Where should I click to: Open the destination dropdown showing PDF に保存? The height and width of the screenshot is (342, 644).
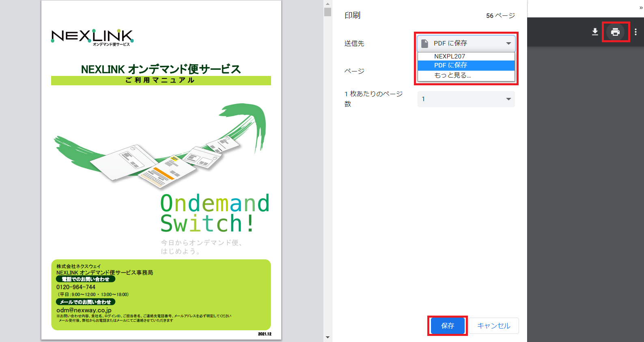coord(466,43)
